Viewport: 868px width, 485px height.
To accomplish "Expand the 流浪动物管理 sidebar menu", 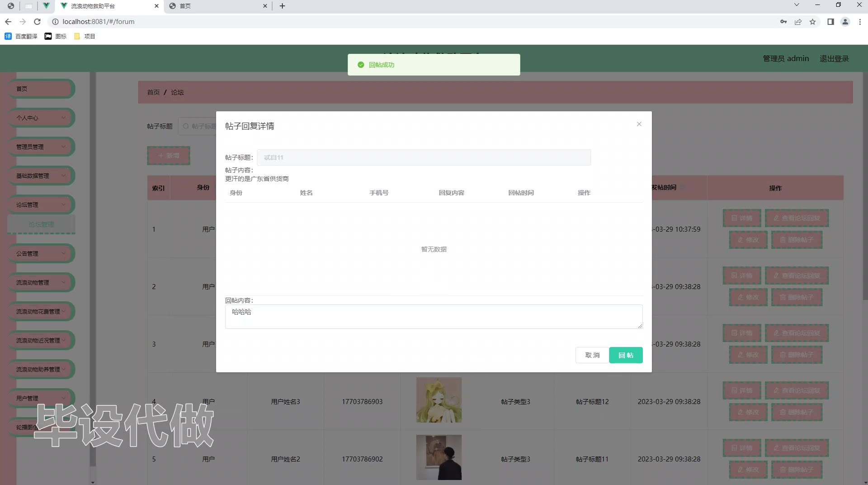I will click(41, 282).
